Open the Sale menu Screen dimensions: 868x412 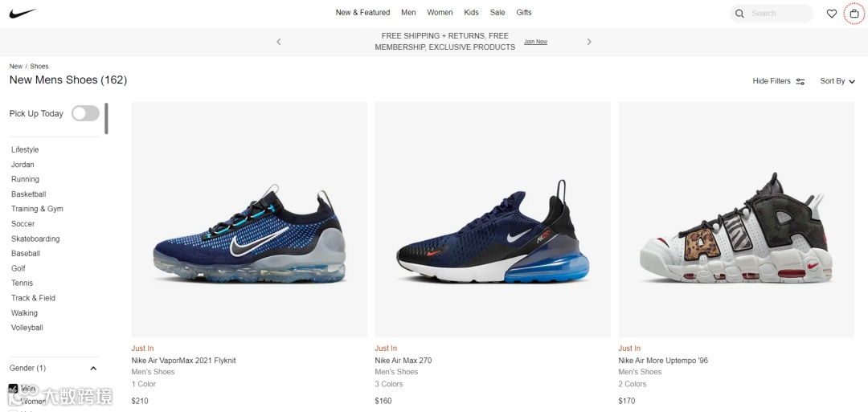(497, 12)
